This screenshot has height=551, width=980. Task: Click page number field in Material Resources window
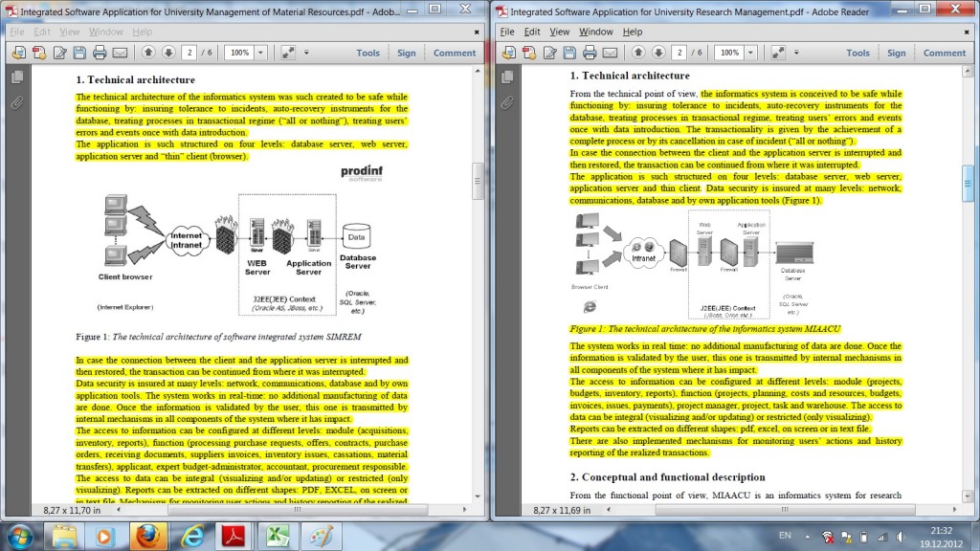tap(189, 54)
